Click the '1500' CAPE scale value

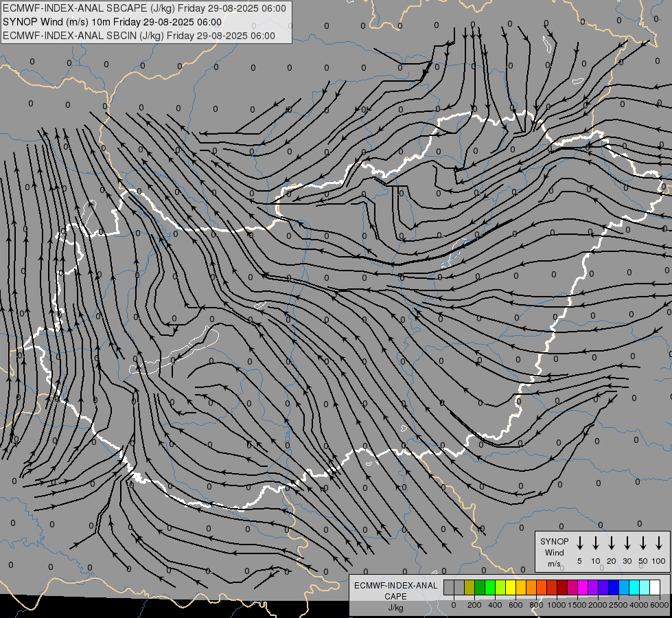click(577, 605)
